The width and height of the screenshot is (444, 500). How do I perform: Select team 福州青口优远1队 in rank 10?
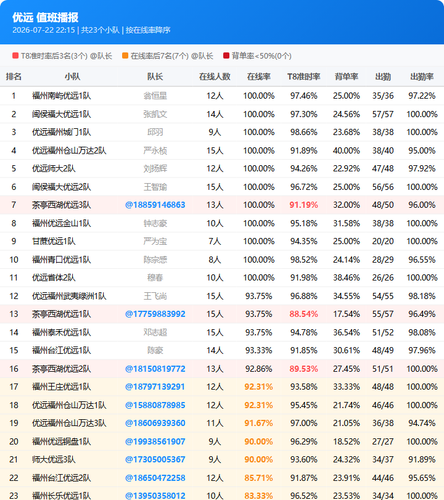point(61,259)
